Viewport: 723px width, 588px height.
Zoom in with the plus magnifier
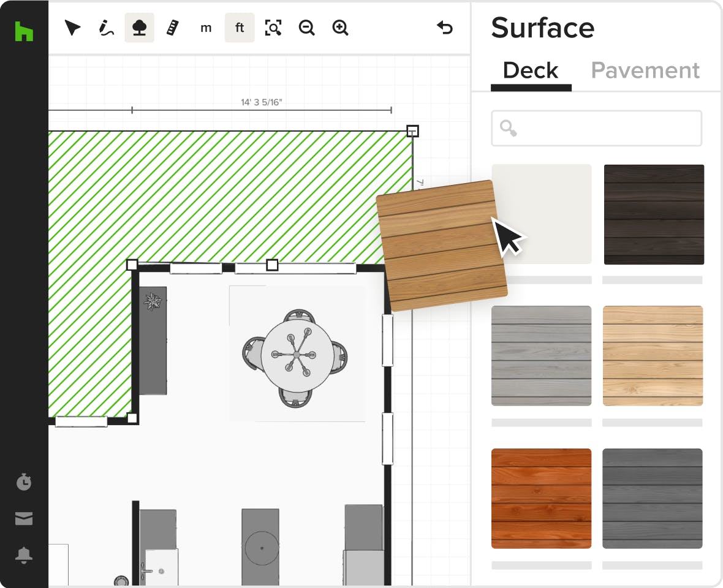click(x=340, y=28)
